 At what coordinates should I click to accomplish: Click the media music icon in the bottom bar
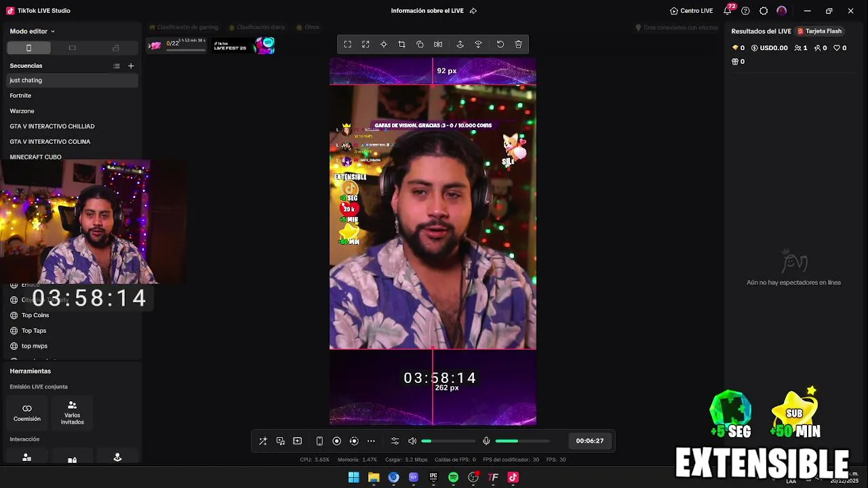(x=280, y=441)
